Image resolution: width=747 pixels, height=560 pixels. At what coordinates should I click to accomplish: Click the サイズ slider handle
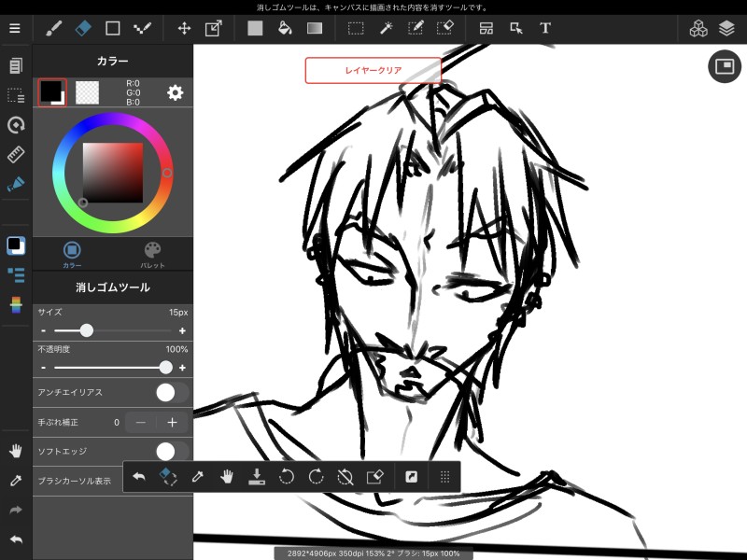pyautogui.click(x=87, y=330)
